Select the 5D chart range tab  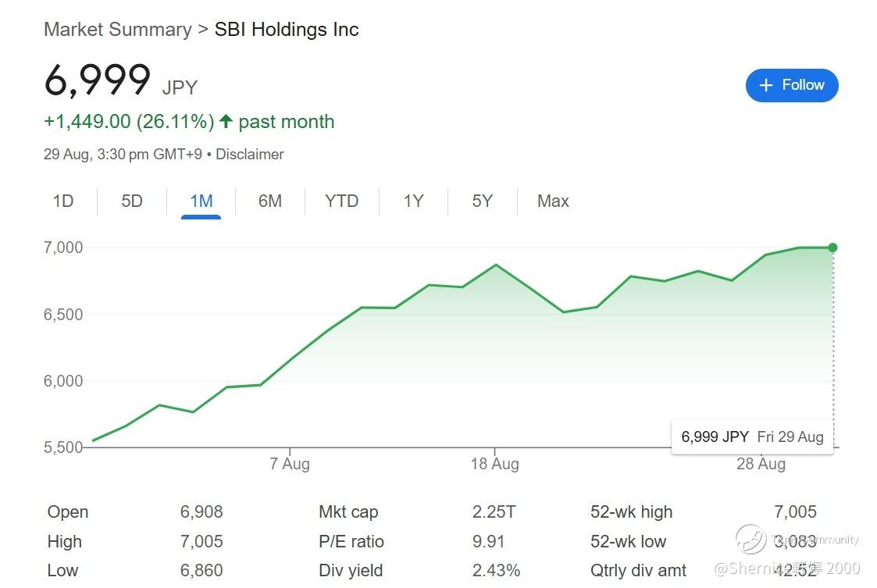(x=132, y=201)
